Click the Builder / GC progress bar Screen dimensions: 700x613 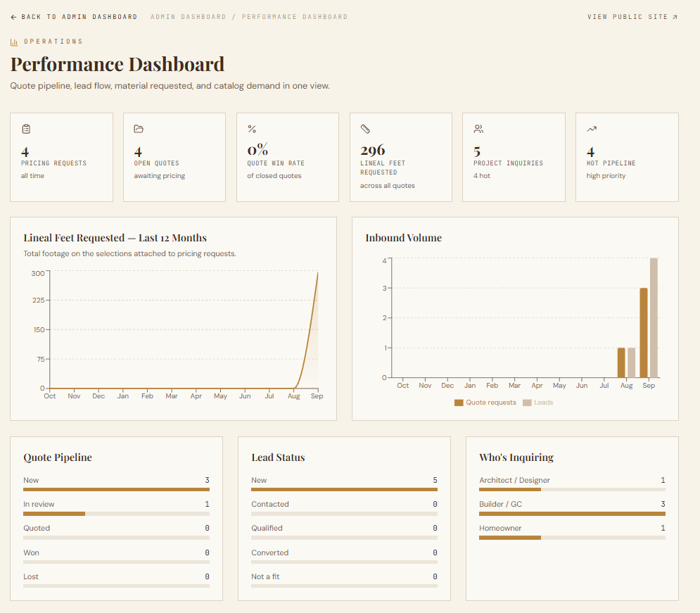572,514
